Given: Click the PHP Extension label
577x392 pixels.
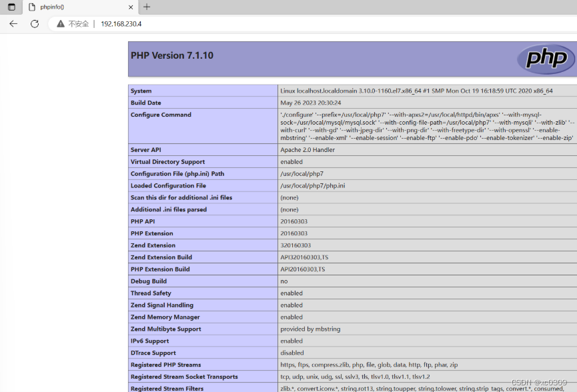Looking at the screenshot, I should pos(151,233).
